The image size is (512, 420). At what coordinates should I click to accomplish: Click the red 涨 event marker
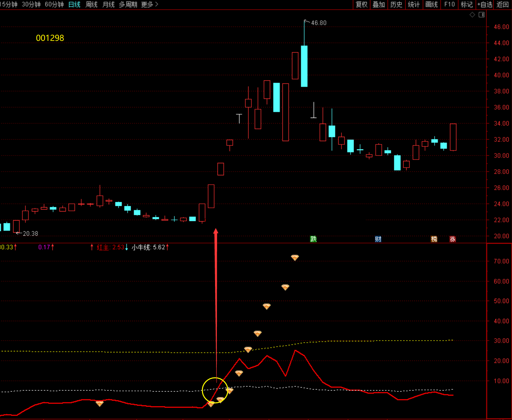pos(453,239)
